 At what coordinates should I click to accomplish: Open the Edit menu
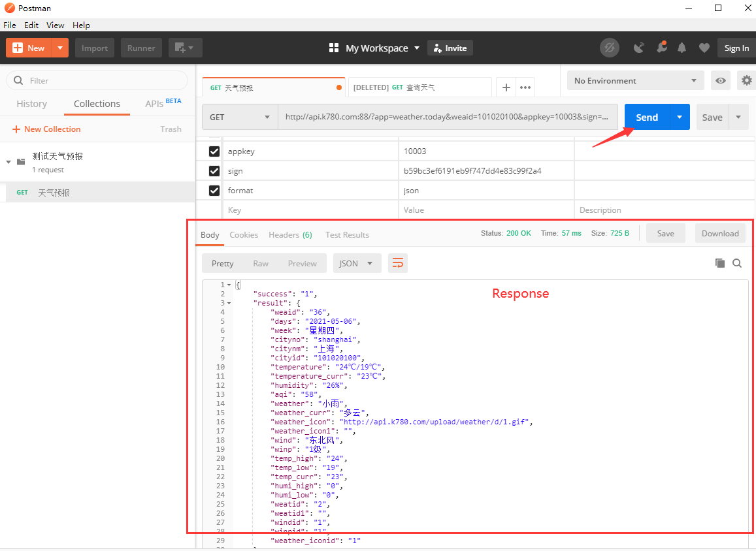31,25
